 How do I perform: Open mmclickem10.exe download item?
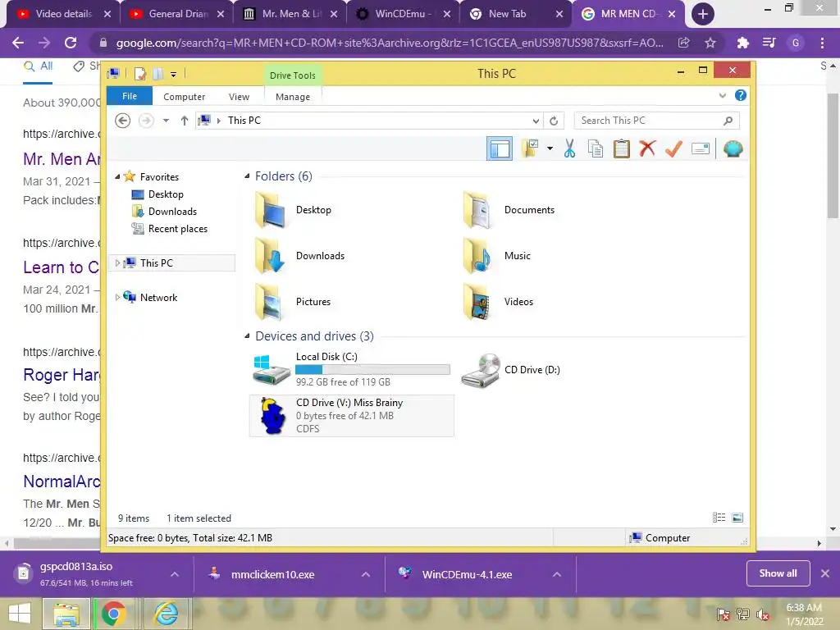coord(272,574)
